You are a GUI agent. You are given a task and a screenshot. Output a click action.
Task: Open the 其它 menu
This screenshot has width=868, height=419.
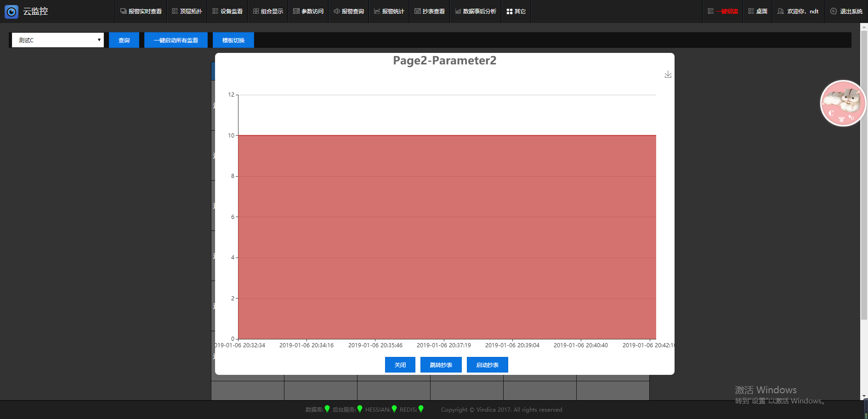coord(516,11)
